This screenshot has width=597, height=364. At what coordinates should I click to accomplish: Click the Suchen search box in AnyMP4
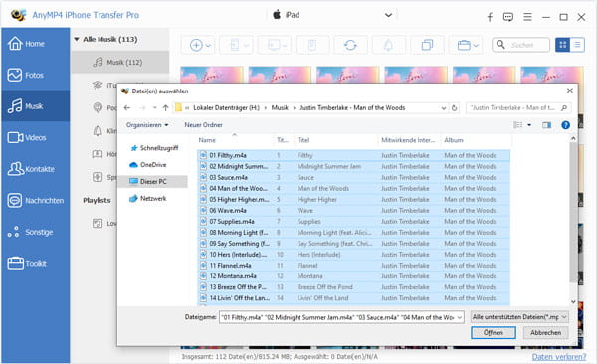coord(520,45)
